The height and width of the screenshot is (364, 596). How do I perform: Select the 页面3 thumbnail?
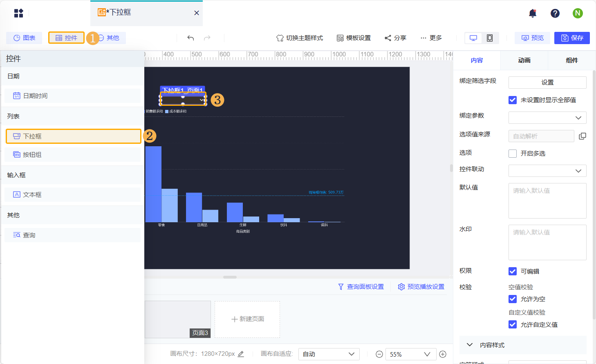pos(177,319)
